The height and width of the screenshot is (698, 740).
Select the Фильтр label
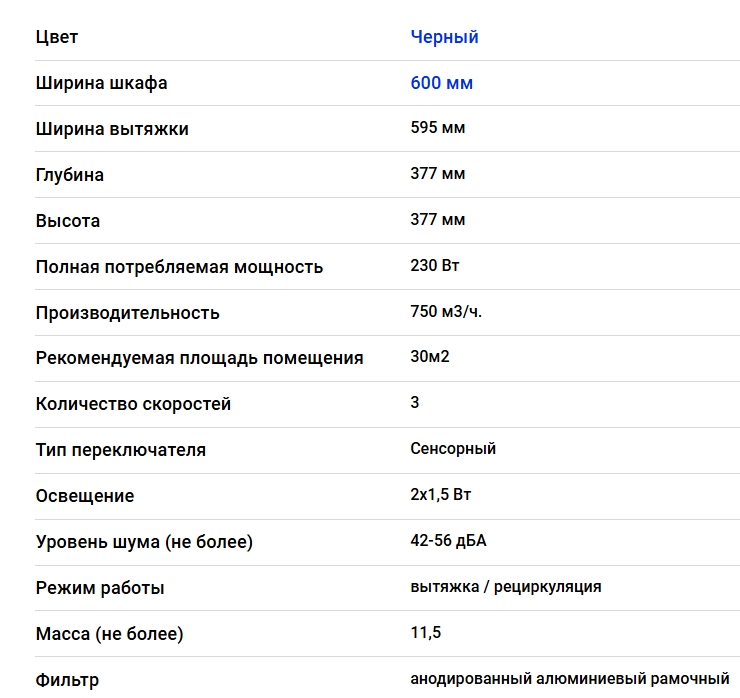[x=67, y=680]
